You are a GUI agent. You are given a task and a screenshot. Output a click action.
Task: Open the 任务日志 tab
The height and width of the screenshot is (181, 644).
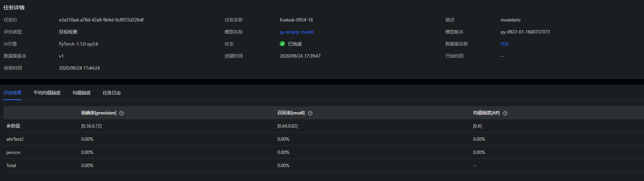tap(112, 93)
